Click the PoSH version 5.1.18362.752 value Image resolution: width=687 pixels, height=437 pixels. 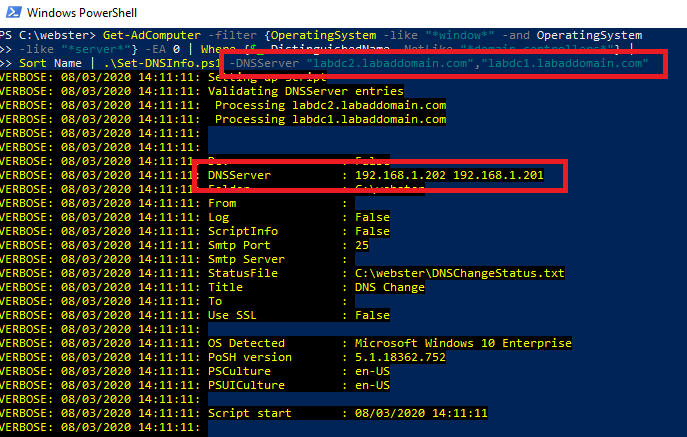coord(404,357)
